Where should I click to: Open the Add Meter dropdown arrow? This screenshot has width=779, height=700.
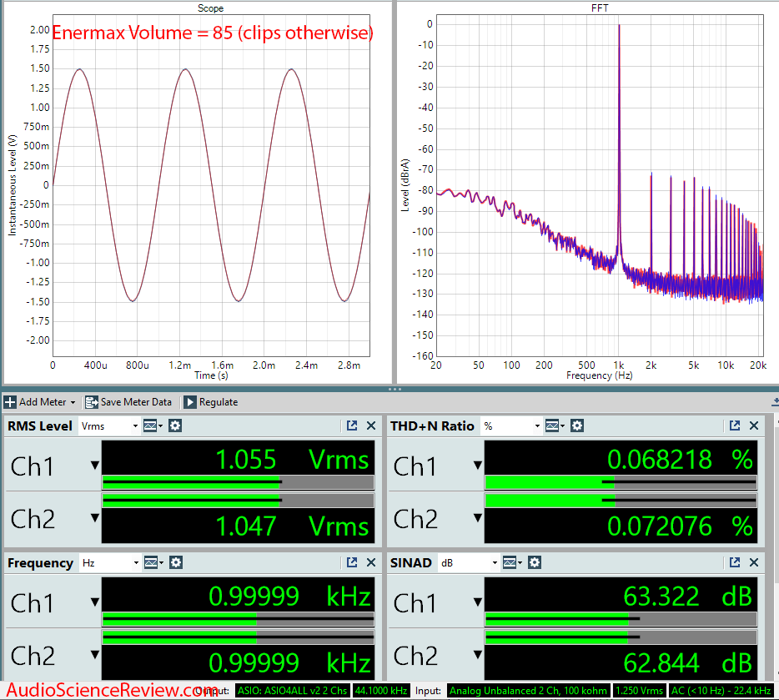73,402
